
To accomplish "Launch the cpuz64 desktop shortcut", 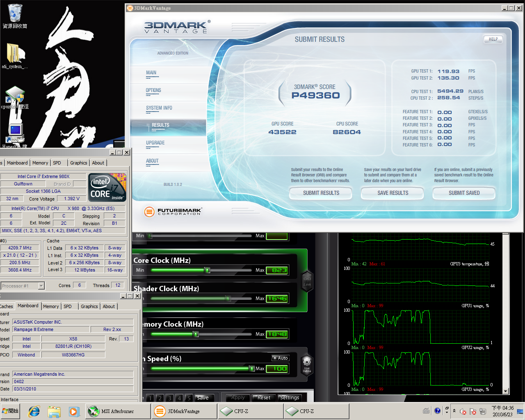I will click(x=15, y=98).
